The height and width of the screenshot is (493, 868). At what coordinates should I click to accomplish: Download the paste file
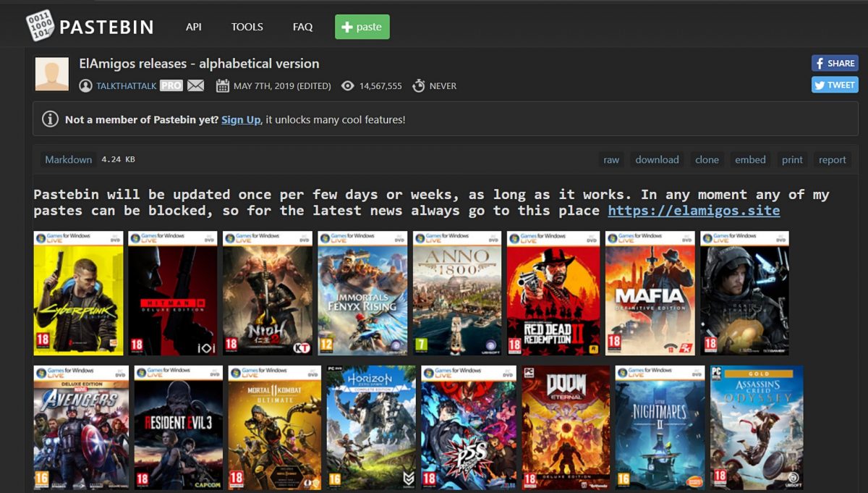657,159
